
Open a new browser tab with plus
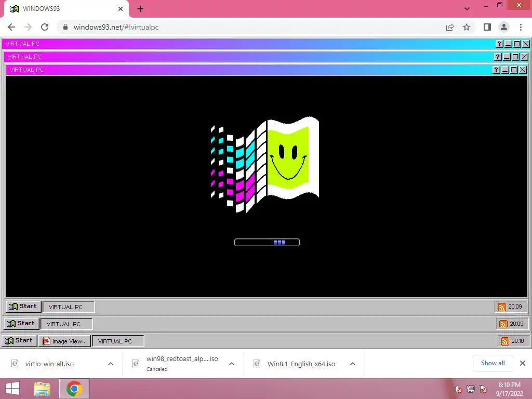tap(140, 9)
